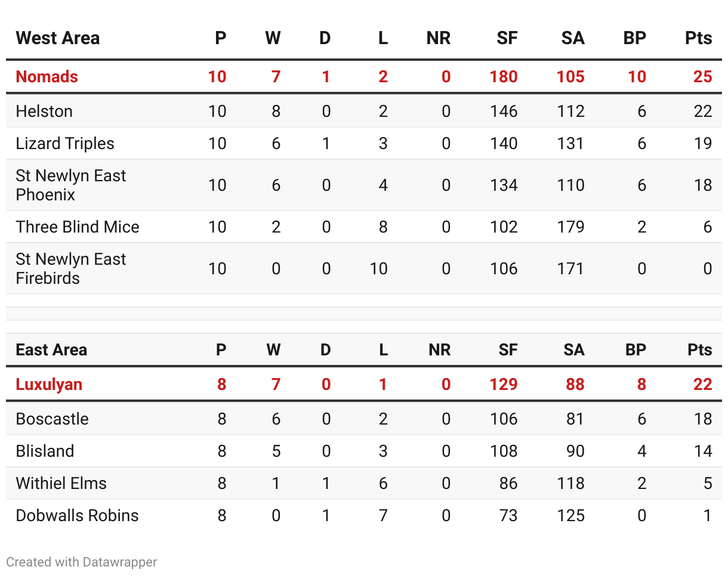The image size is (728, 576).
Task: Click Nomads' points total of 25
Action: pos(703,76)
